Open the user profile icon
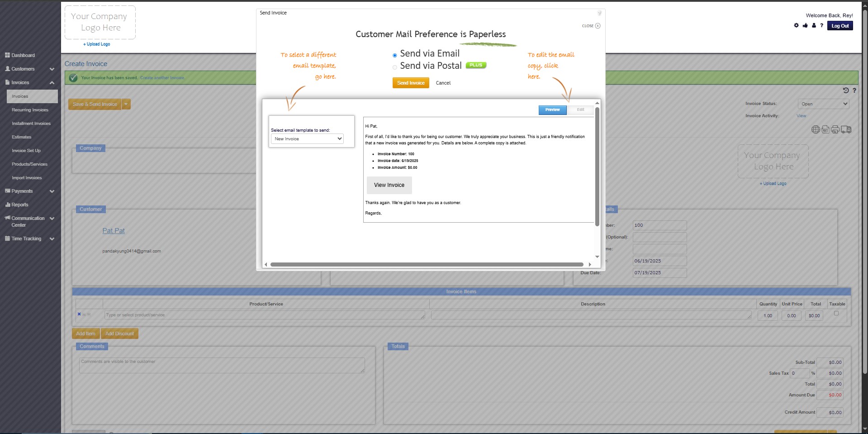Screen dimensions: 868x434 [813, 25]
